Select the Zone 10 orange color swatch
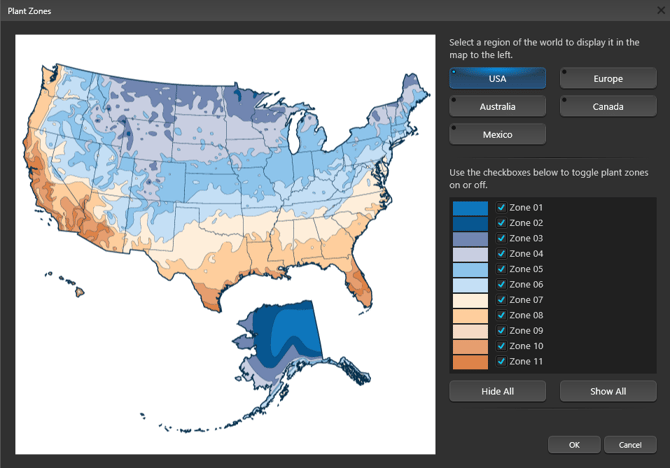Viewport: 670px width, 468px height. coord(470,346)
